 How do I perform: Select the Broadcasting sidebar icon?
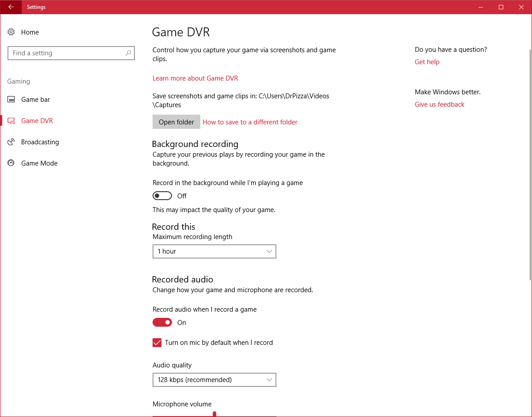pyautogui.click(x=11, y=142)
